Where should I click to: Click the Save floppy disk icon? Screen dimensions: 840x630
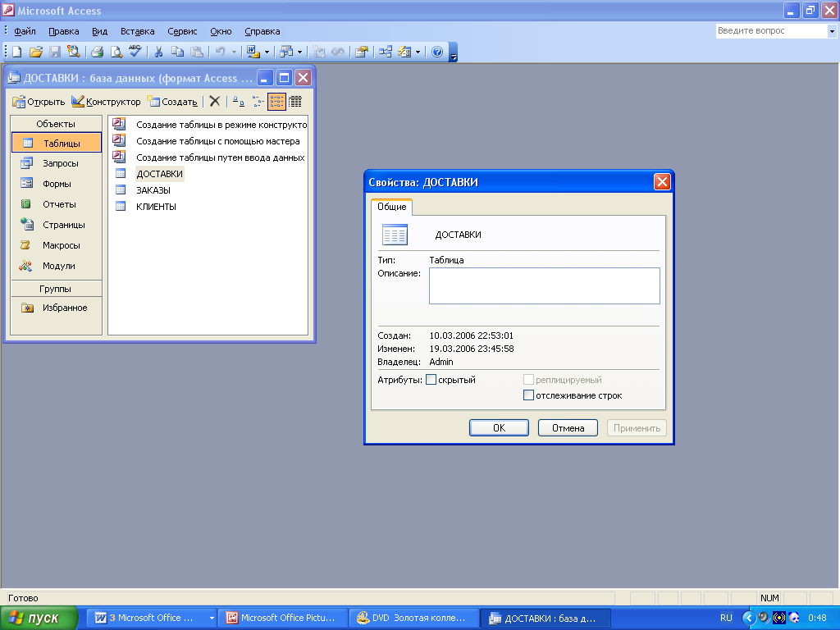point(55,52)
